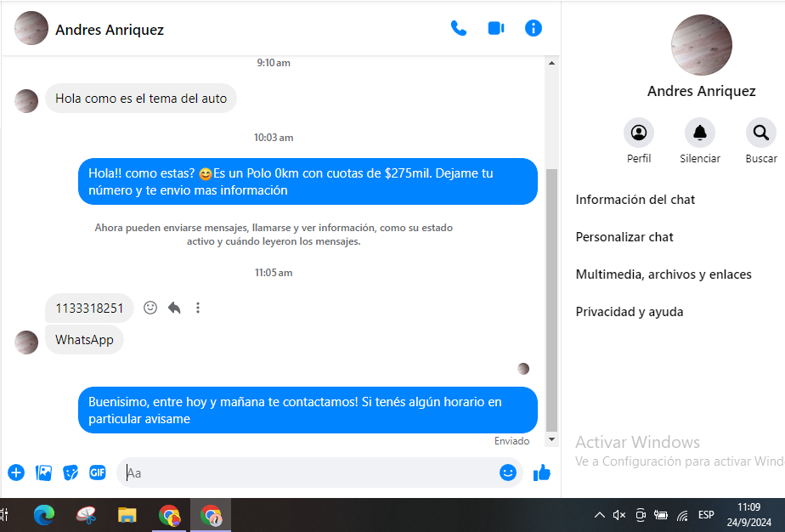Open the Perfil profile icon

point(639,133)
